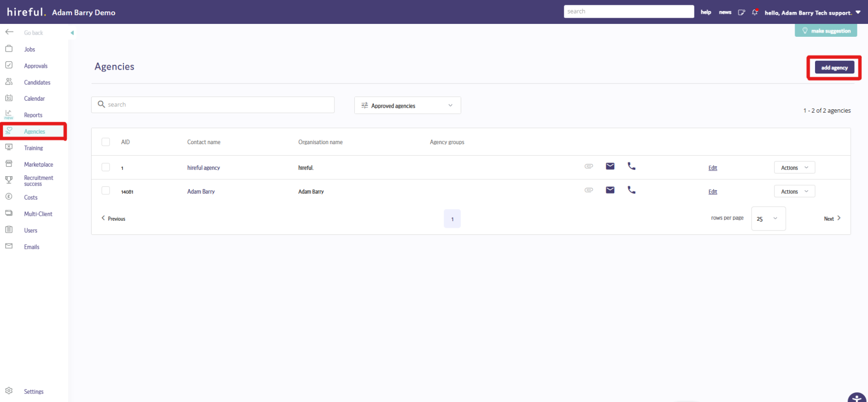Viewport: 868px width, 402px height.
Task: Click the email icon for hireful agency
Action: (x=610, y=166)
